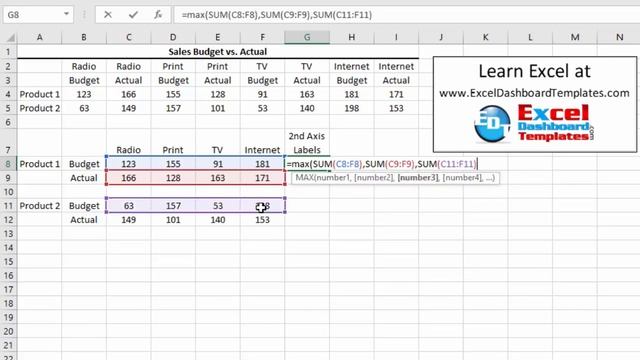Viewport: 640px width, 360px height.
Task: Select all cells with corner triangle
Action: tap(10, 38)
